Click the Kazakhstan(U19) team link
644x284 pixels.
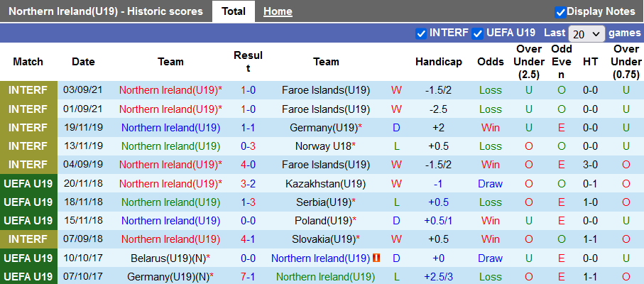[323, 183]
